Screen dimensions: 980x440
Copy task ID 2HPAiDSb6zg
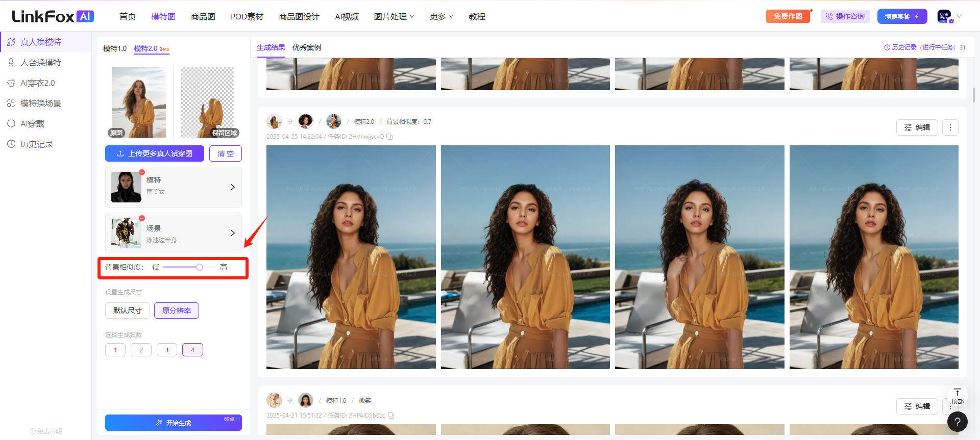[x=391, y=416]
